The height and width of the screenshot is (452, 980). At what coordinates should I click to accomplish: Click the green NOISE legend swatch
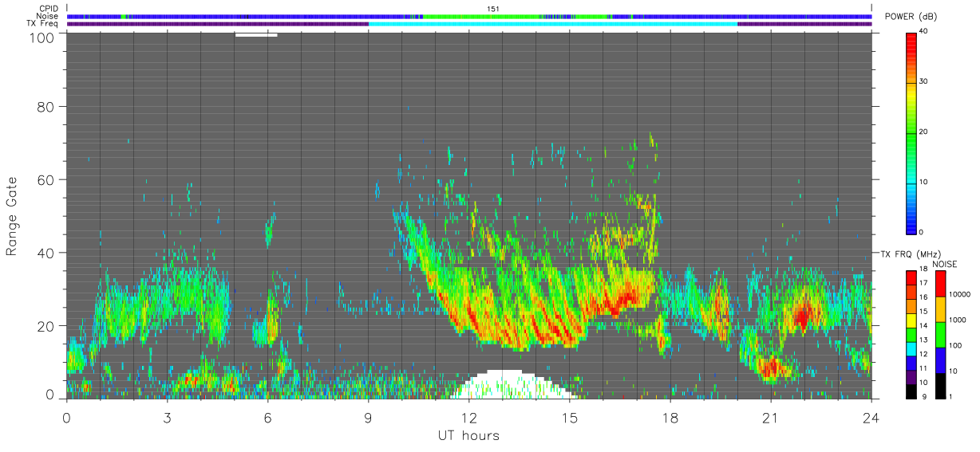(x=939, y=334)
